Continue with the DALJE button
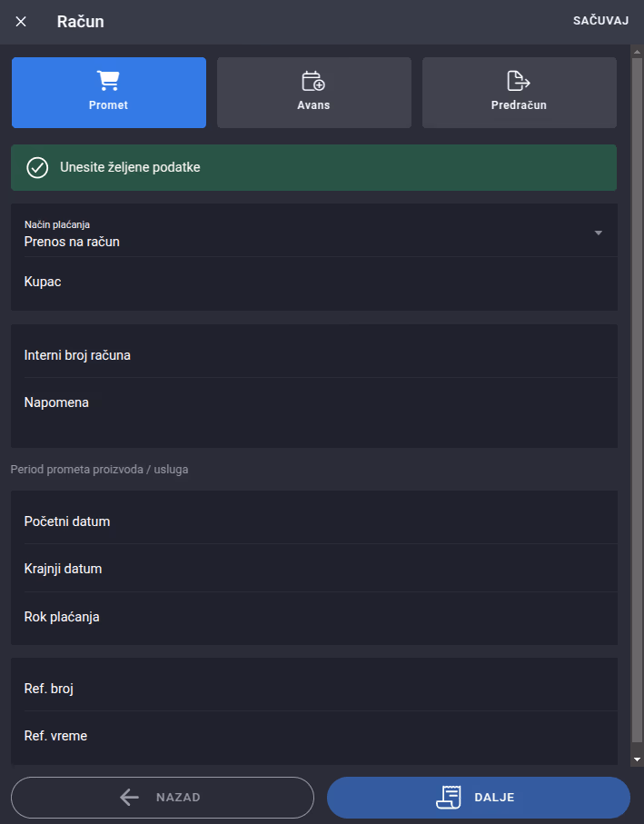 tap(479, 797)
